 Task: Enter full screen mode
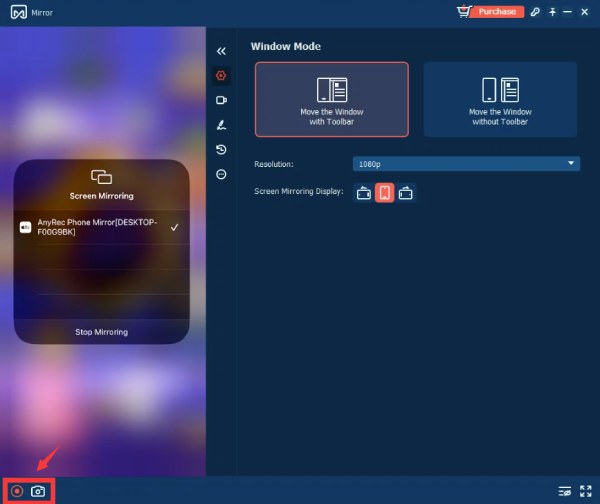586,491
